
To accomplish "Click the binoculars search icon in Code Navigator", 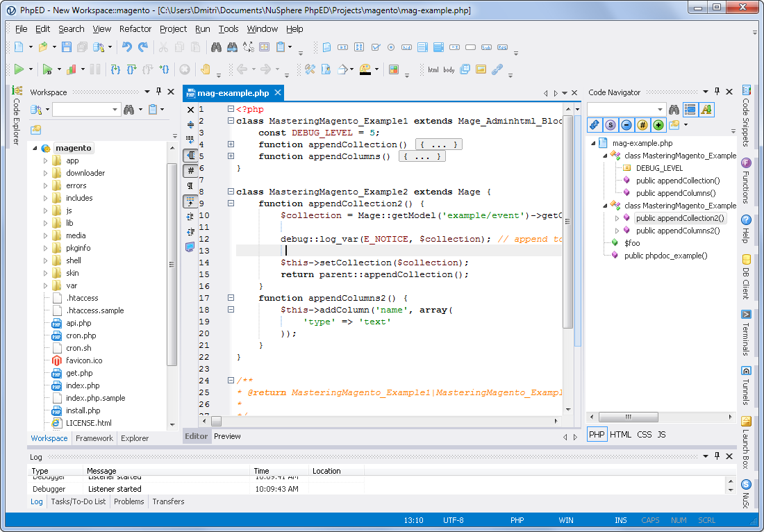I will point(674,110).
